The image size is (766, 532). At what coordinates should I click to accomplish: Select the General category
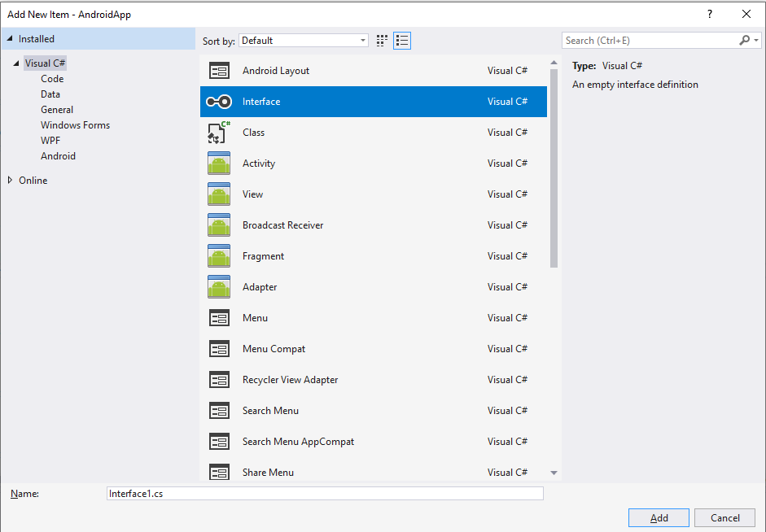coord(57,110)
